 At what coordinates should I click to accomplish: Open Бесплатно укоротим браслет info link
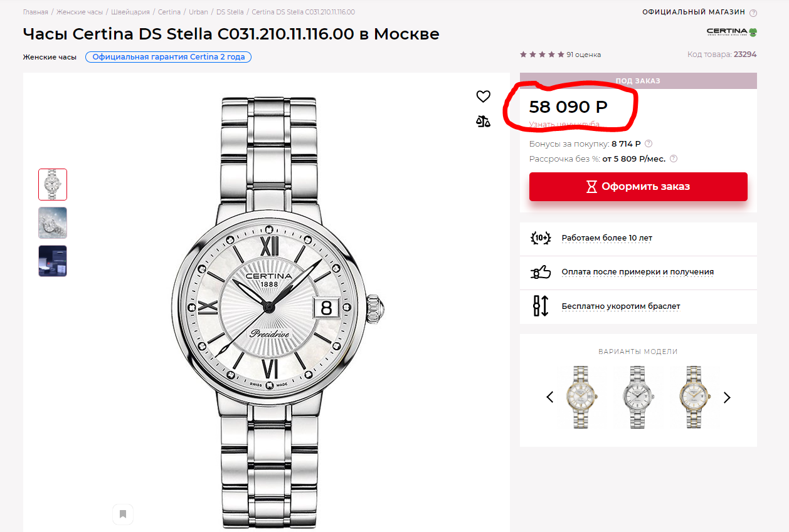(x=621, y=306)
